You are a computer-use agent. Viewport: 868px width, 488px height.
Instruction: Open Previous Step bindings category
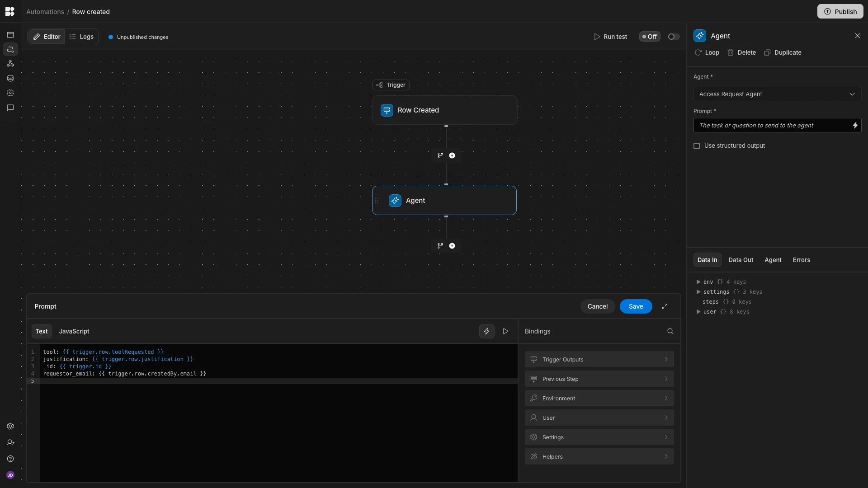599,379
